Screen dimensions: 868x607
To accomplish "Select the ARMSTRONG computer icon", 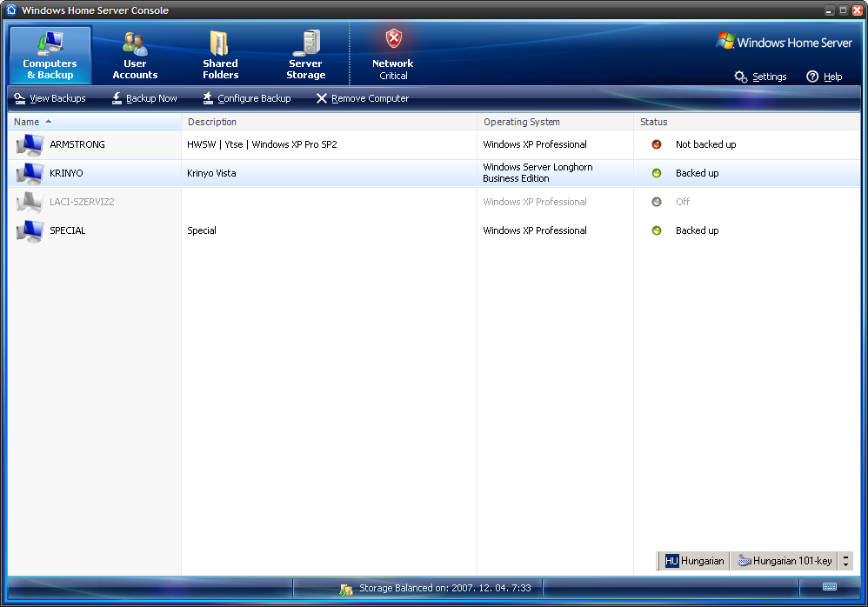I will tap(30, 145).
